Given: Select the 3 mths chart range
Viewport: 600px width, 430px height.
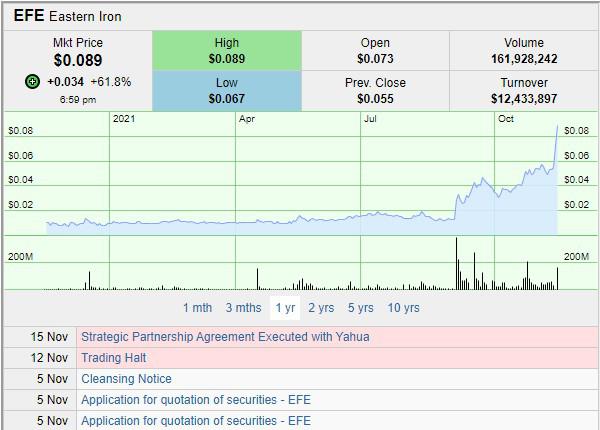Looking at the screenshot, I should [x=243, y=308].
